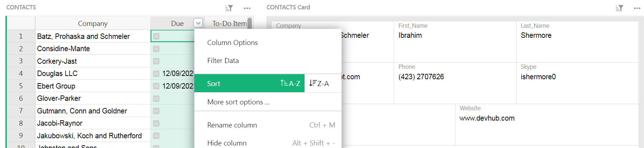Click the Due cell icon in row 2
The width and height of the screenshot is (644, 148).
(x=156, y=49)
